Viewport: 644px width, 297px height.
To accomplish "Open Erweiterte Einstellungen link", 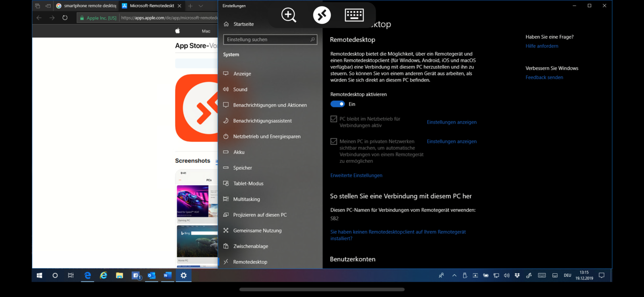I will coord(356,175).
